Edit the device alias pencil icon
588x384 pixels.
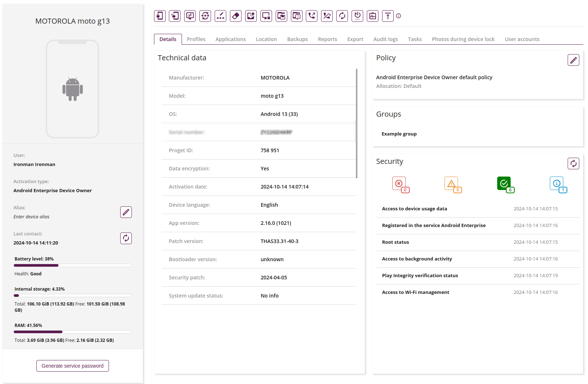coord(126,212)
